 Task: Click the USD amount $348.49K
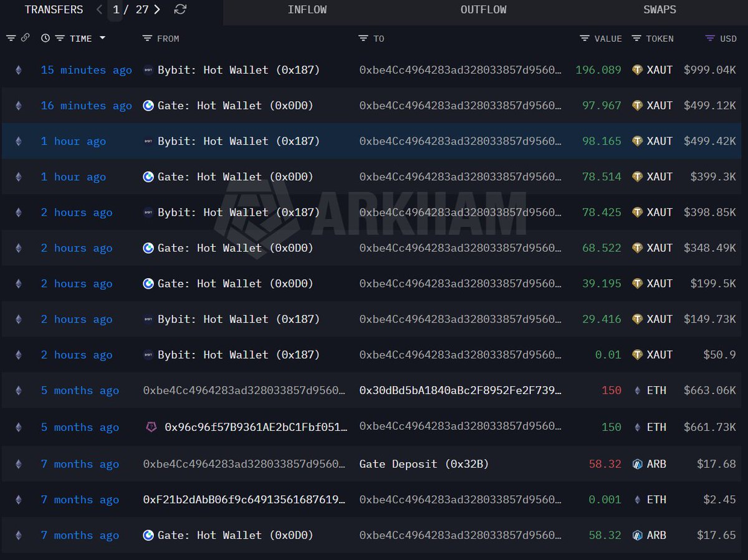pyautogui.click(x=710, y=248)
